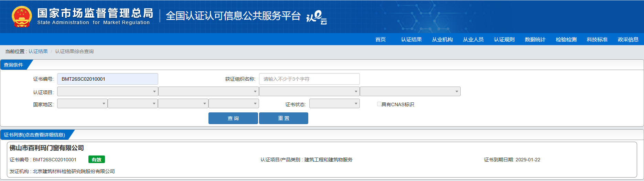Open the 政采信息 menu item
644x181 pixels.
click(628, 40)
